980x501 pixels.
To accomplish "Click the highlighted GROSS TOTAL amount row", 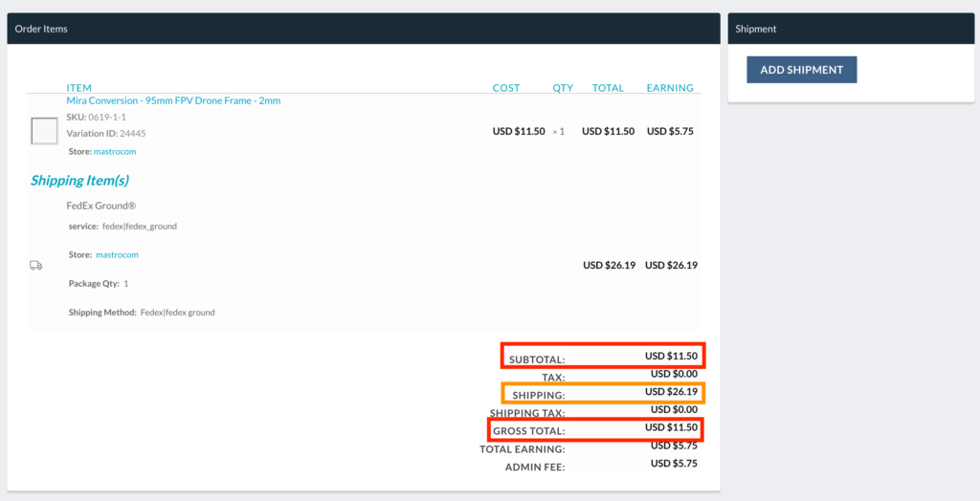I will point(595,429).
